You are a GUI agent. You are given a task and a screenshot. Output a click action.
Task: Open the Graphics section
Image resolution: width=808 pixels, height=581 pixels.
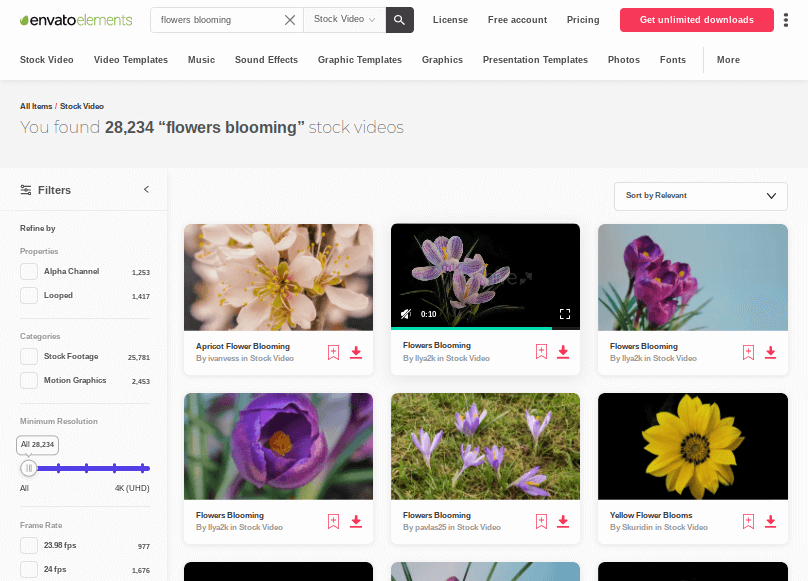tap(442, 60)
